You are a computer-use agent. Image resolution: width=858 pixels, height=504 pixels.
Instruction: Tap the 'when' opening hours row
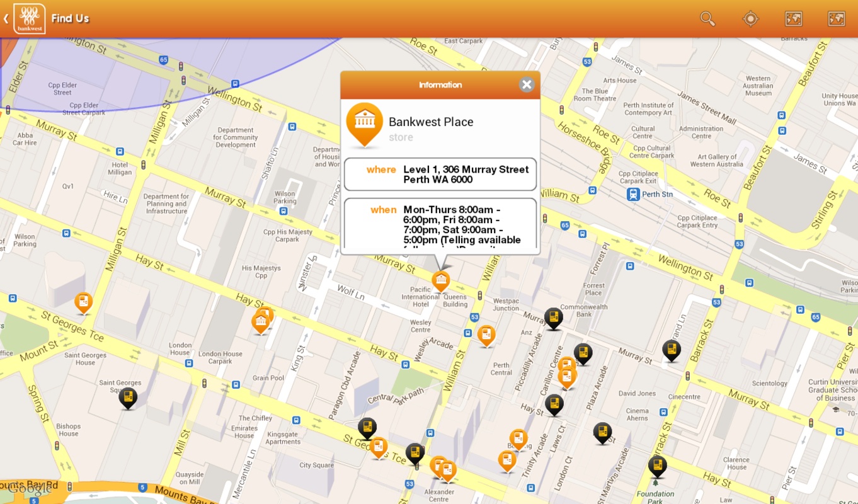click(440, 224)
